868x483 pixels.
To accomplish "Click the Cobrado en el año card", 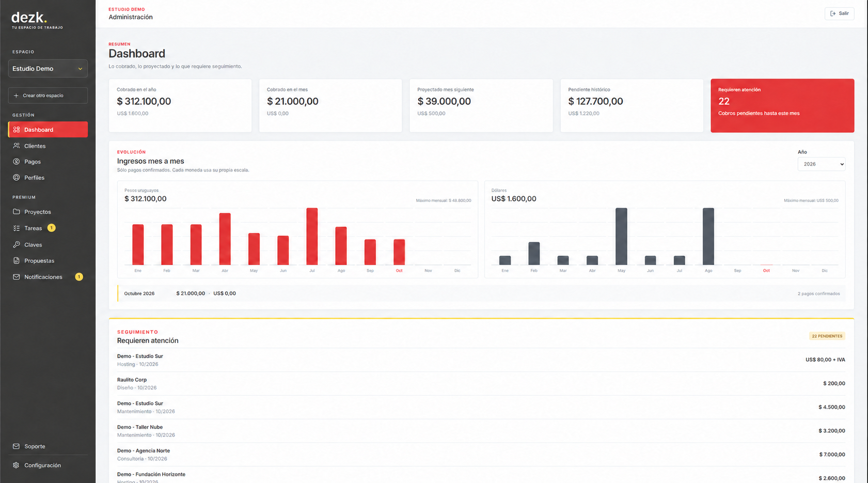I will point(180,105).
